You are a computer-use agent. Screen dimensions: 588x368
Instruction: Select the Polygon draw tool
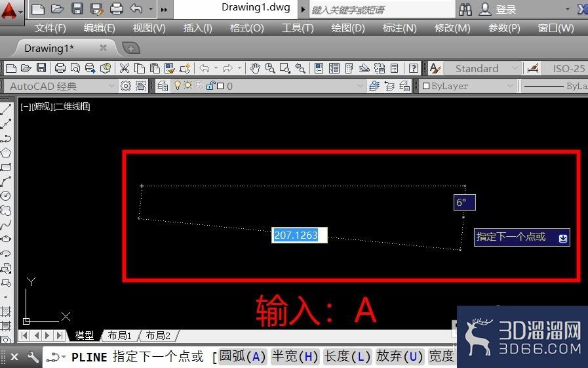6,153
